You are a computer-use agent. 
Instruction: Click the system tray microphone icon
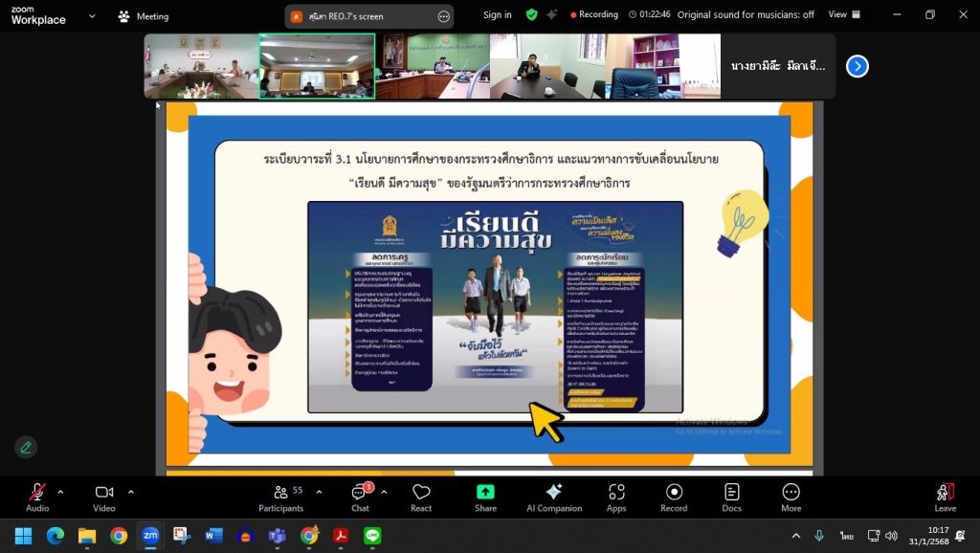819,536
